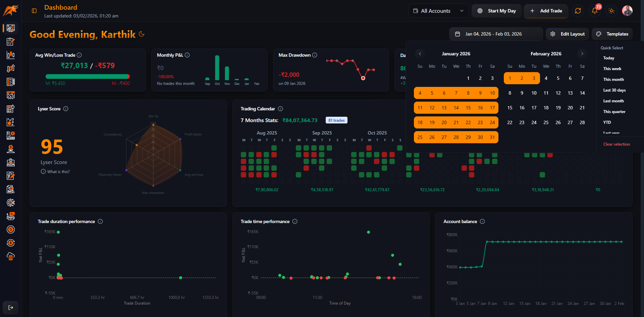Viewport: 644px width, 317px height.
Task: Choose "YTD" in the Quick Select list
Action: (607, 122)
